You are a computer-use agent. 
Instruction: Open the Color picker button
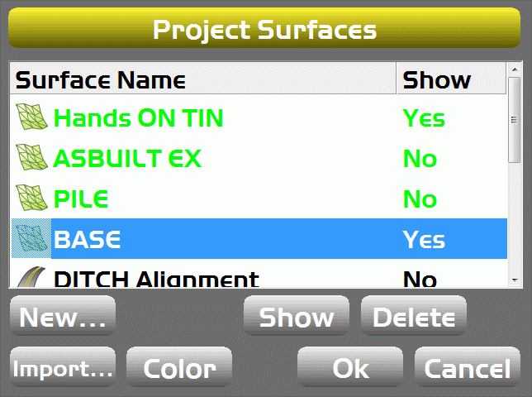click(179, 368)
